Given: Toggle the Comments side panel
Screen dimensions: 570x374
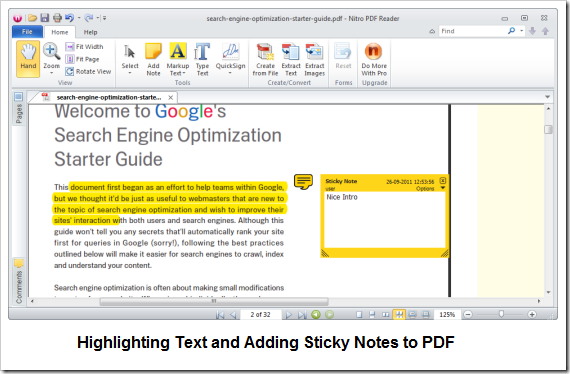Looking at the screenshot, I should pos(19,281).
